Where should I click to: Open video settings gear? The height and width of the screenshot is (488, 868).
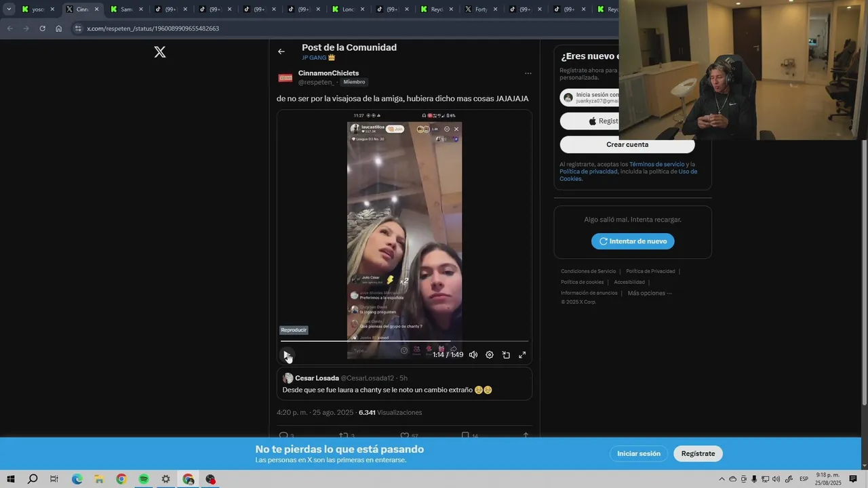490,354
